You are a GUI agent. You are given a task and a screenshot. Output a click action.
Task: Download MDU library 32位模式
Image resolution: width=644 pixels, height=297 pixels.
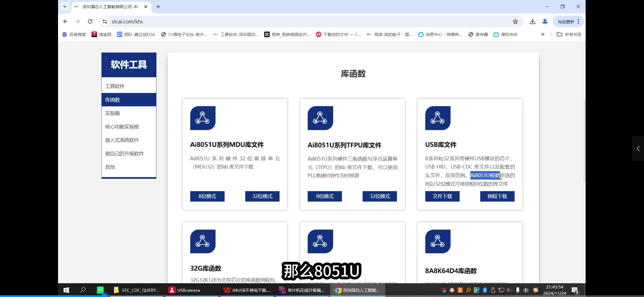262,196
